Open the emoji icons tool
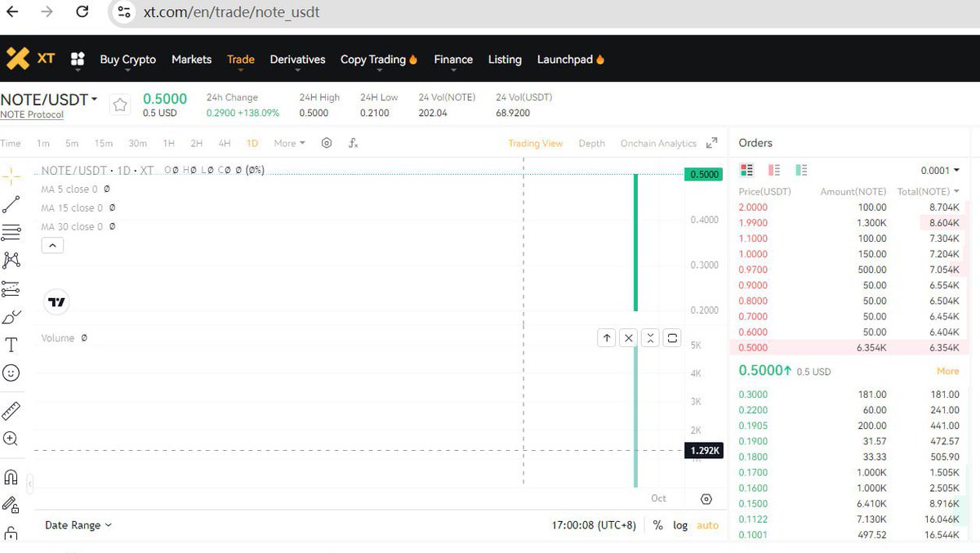Image resolution: width=980 pixels, height=553 pixels. pos(11,372)
